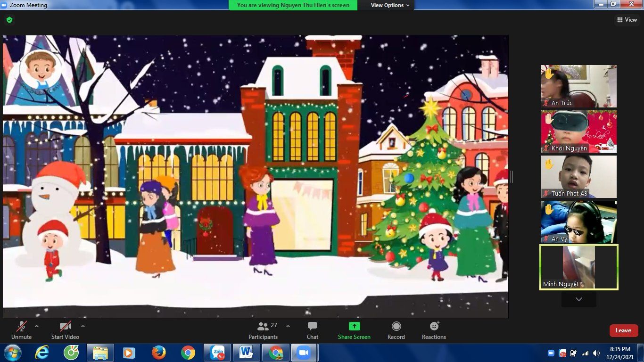Expand the arrow next to Participants
The image size is (644, 362).
point(288,326)
